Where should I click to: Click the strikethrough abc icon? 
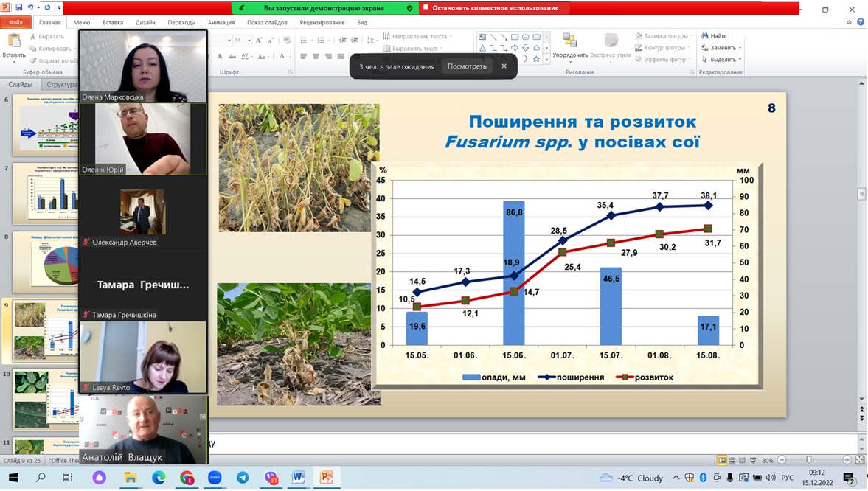click(x=232, y=56)
